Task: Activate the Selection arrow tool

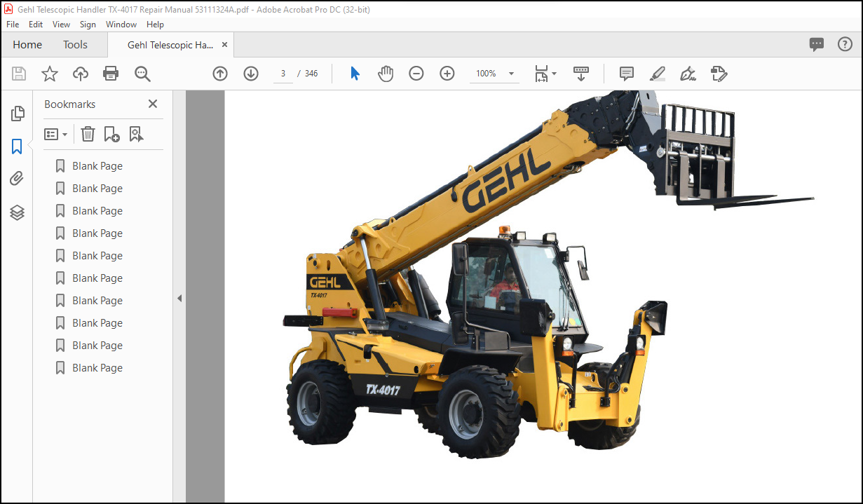Action: coord(355,74)
